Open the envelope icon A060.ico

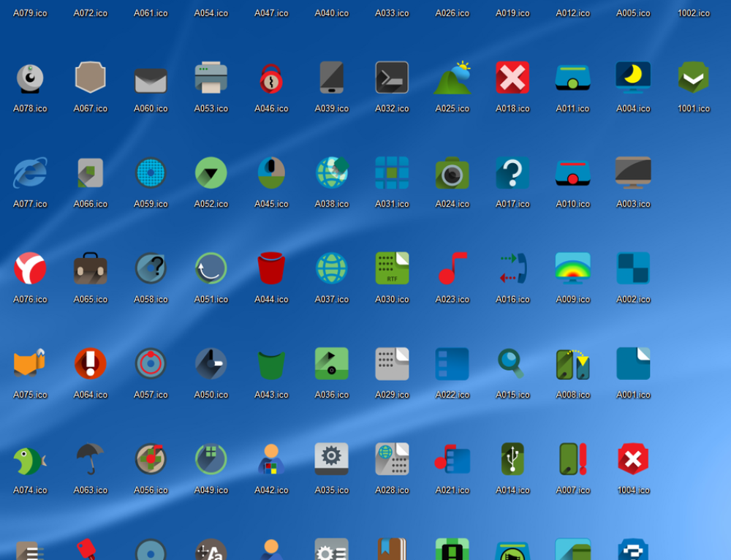point(151,77)
